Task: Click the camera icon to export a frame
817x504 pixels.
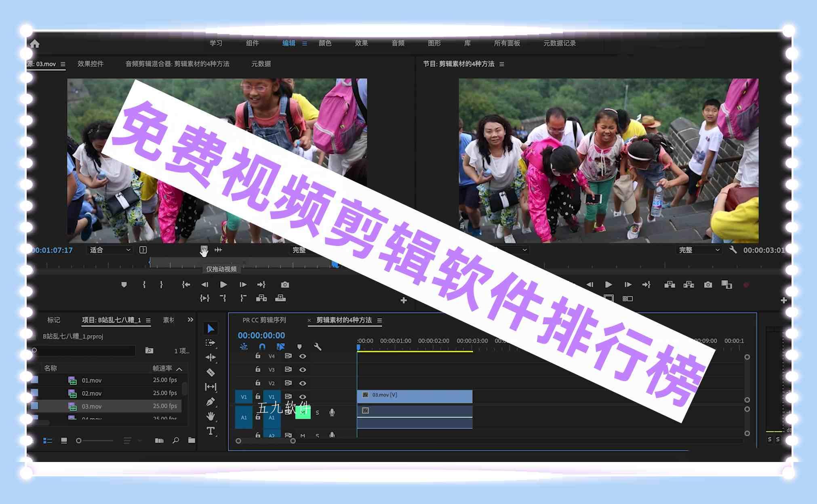Action: pyautogui.click(x=285, y=285)
